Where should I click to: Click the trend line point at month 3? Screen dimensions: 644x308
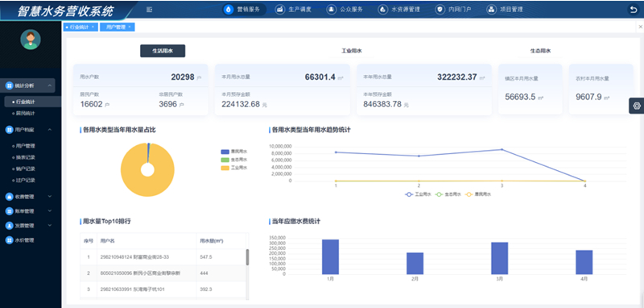click(x=502, y=150)
